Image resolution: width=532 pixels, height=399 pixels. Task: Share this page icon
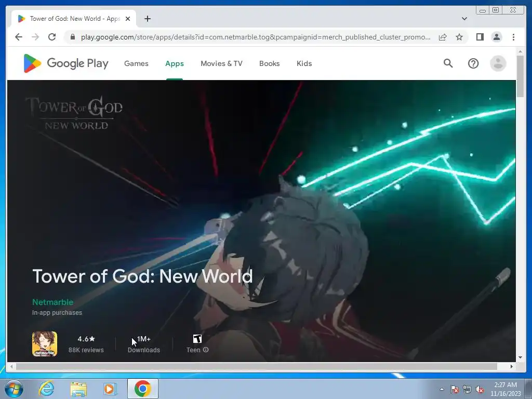tap(443, 37)
